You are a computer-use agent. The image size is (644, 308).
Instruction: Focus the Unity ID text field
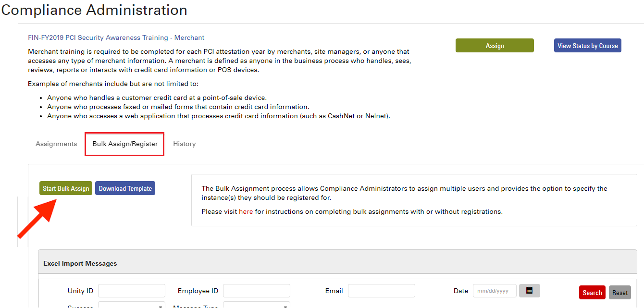131,291
